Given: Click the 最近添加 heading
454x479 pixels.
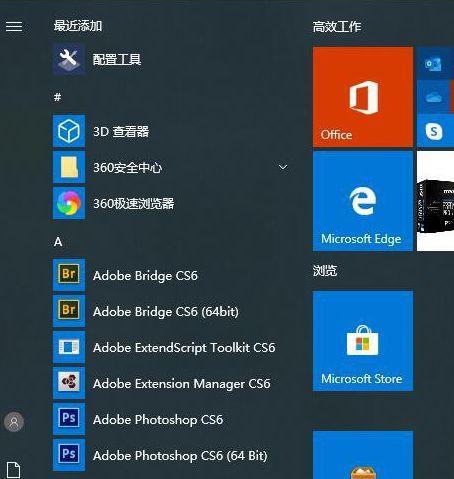Looking at the screenshot, I should (78, 26).
